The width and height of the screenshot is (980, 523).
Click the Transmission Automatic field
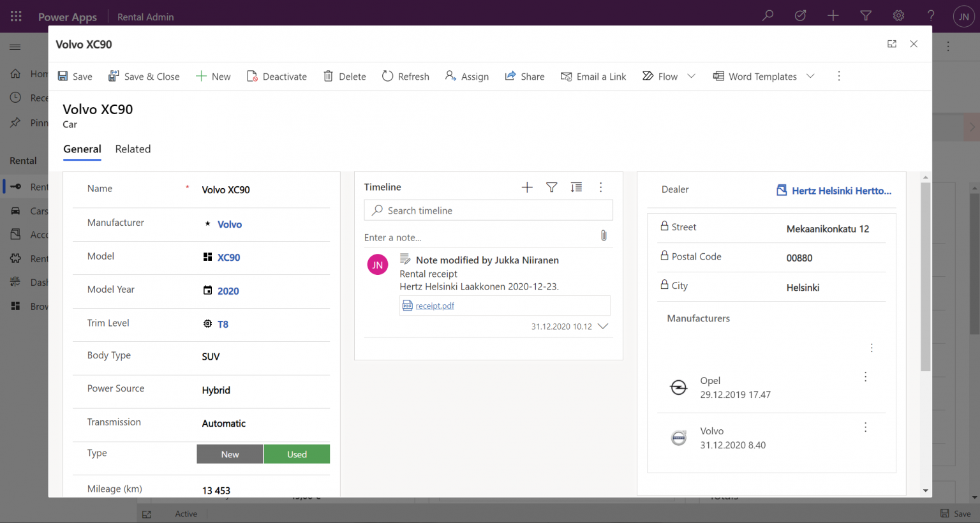pos(264,424)
